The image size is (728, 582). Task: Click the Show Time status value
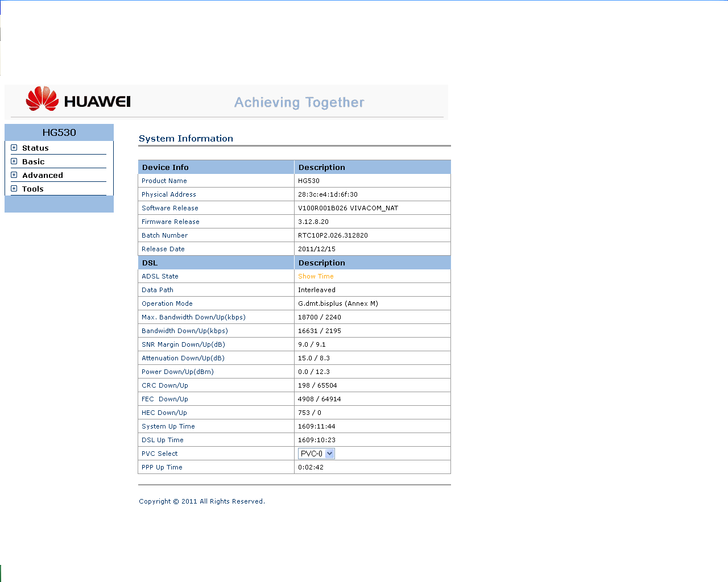tap(316, 276)
